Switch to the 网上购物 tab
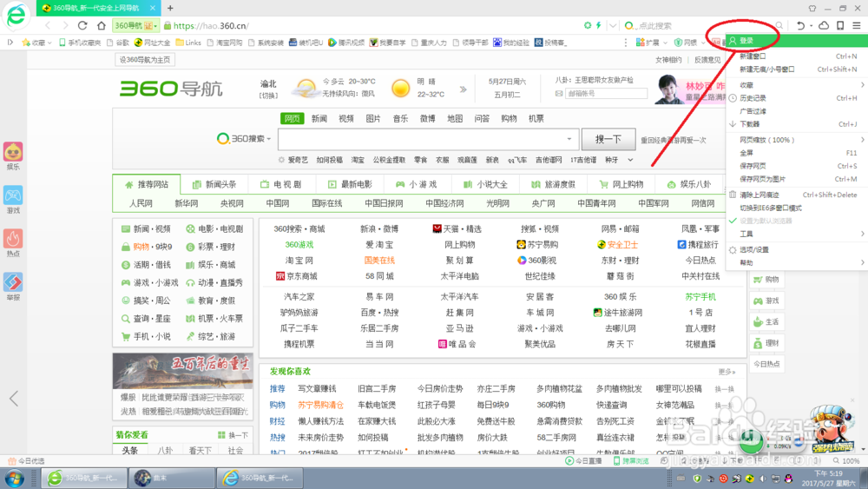The width and height of the screenshot is (868, 489). 621,184
